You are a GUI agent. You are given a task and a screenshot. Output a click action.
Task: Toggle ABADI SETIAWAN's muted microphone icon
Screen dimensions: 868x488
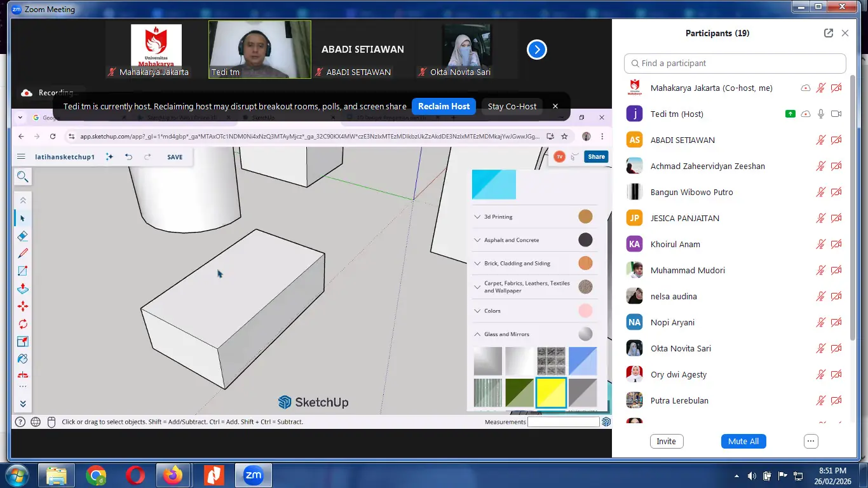pyautogui.click(x=821, y=140)
